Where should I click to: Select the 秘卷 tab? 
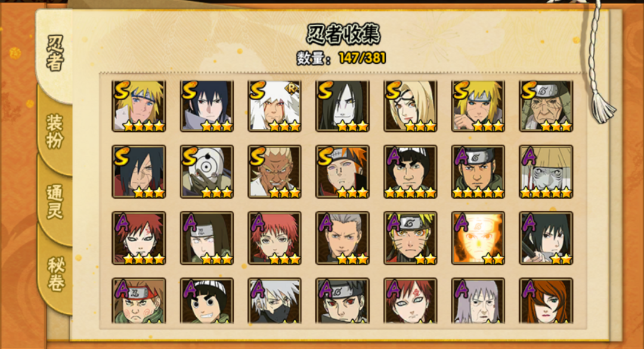pyautogui.click(x=55, y=274)
